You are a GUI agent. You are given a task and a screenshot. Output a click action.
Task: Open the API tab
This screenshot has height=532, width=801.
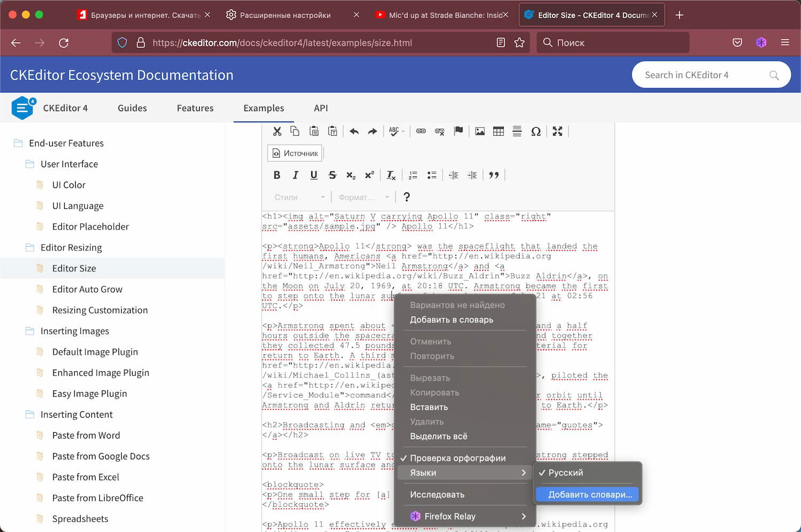[320, 108]
